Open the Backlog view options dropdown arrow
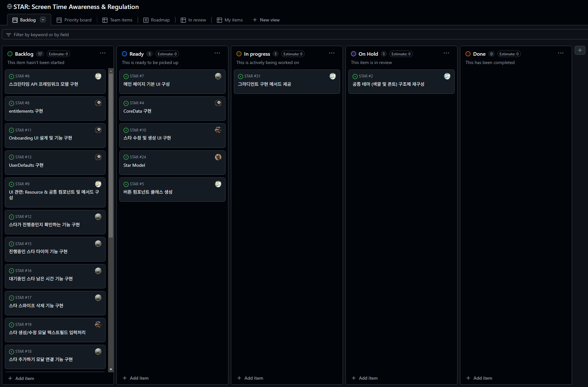Viewport: 588px width, 387px height. 43,20
